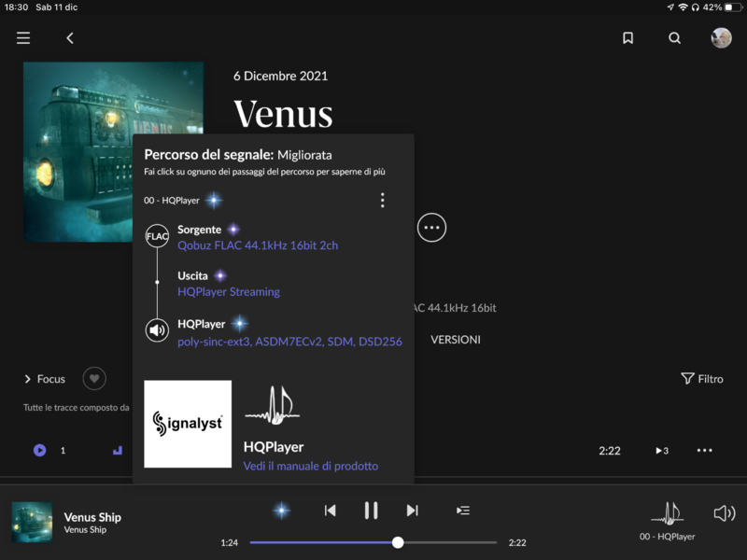747x560 pixels.
Task: Open the Vedi il manuale di prodotto link
Action: coord(311,466)
